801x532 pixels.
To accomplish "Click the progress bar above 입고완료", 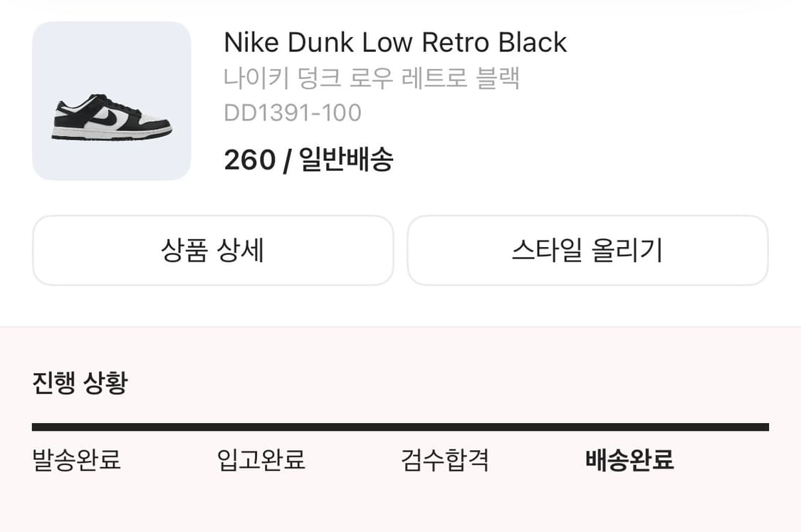I will [261, 427].
